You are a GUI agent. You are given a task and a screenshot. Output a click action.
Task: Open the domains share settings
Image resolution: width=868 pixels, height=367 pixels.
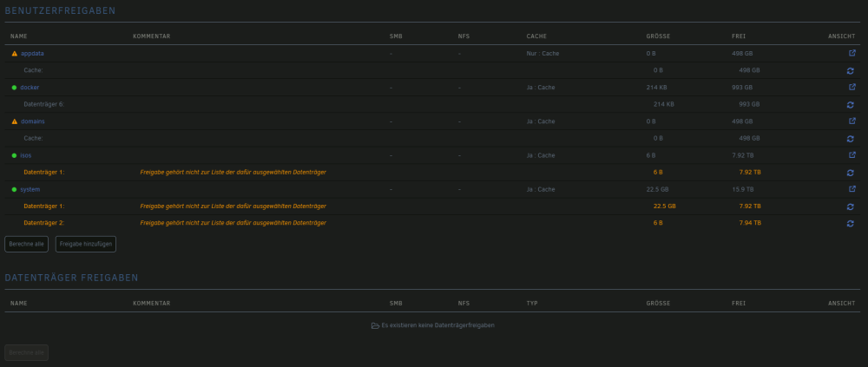point(33,121)
